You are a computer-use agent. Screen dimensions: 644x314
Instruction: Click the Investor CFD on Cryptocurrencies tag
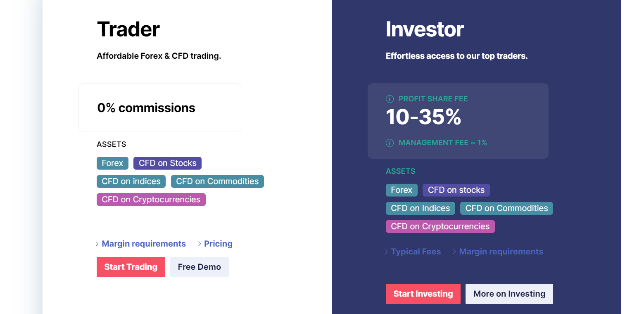(440, 226)
